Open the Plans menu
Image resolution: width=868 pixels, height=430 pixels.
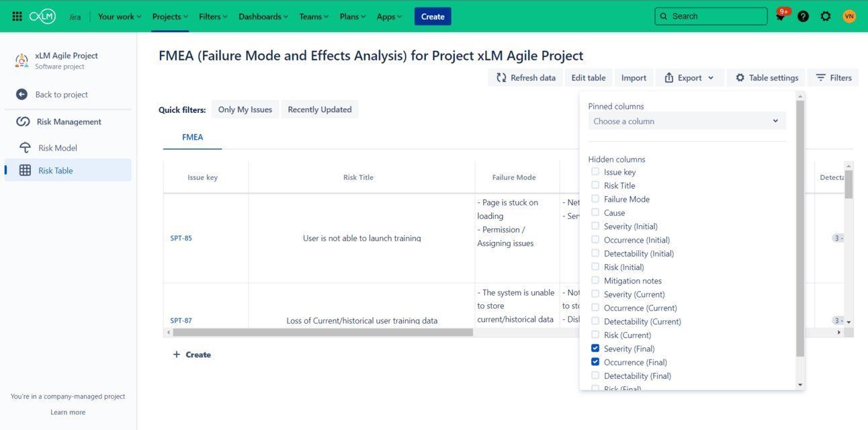pos(353,16)
